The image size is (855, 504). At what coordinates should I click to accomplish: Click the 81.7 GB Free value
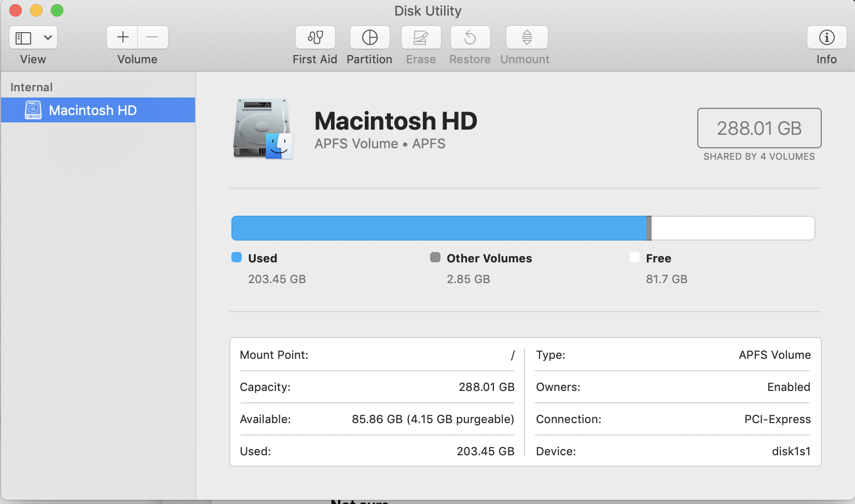point(667,279)
